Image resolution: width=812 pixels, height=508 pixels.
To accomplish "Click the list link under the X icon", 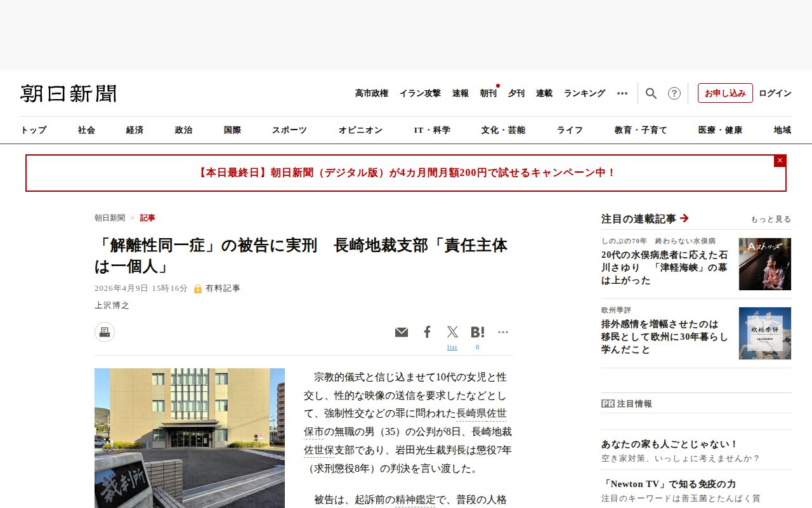I will (452, 347).
